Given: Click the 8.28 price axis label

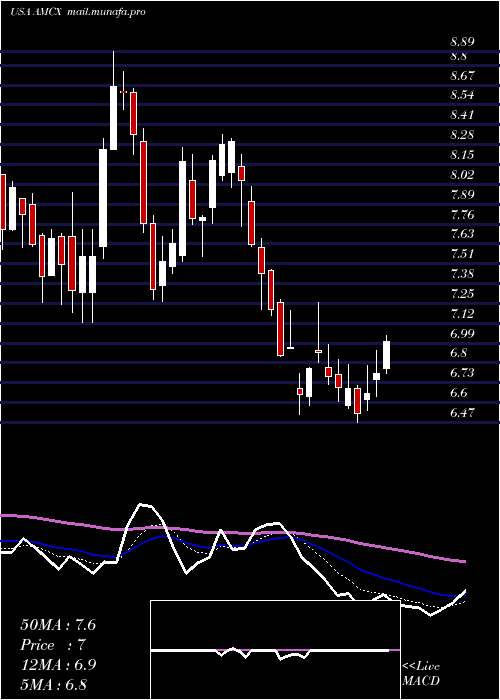Looking at the screenshot, I should point(462,135).
